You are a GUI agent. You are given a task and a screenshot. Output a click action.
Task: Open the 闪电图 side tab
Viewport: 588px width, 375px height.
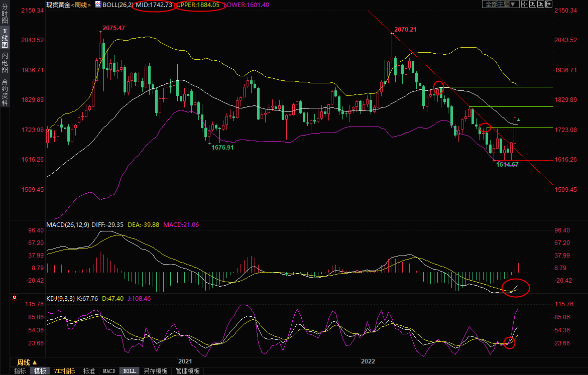click(x=5, y=63)
